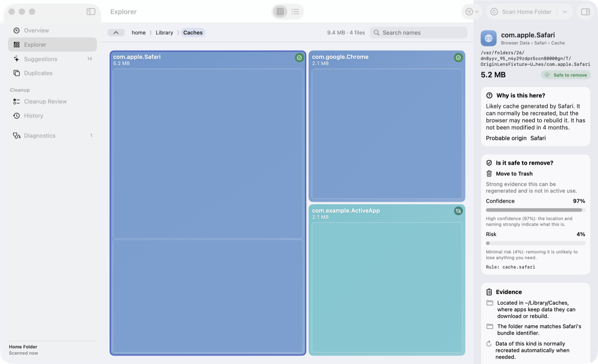The height and width of the screenshot is (364, 598).
Task: Open the Duplicates section
Action: (x=52, y=73)
